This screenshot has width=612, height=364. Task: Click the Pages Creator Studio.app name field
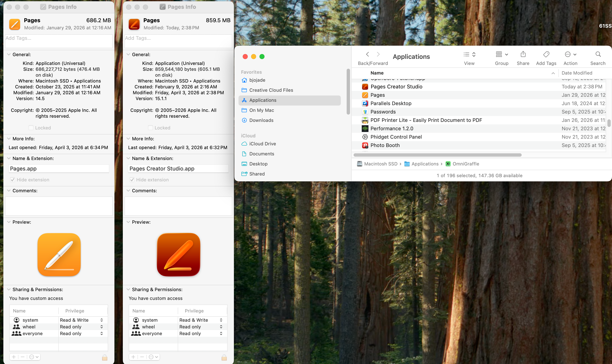tap(178, 169)
